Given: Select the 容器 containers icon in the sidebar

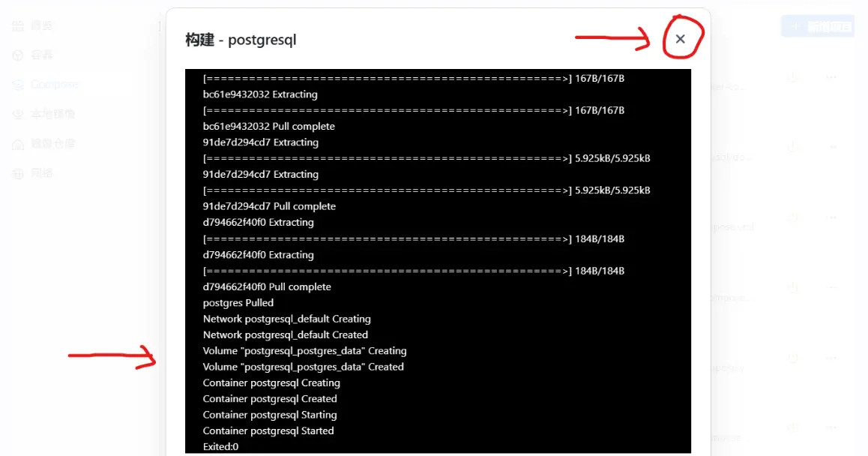Looking at the screenshot, I should click(18, 54).
